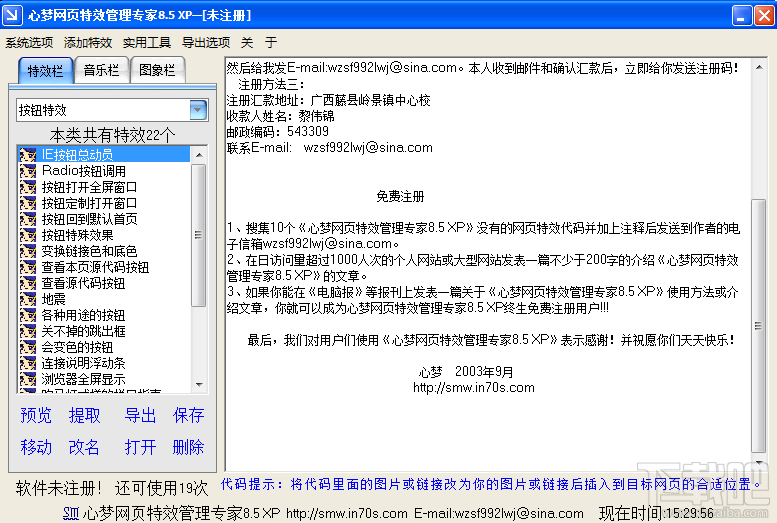Click icon beside 浏览器全屏显示 item
The width and height of the screenshot is (777, 523).
[28, 379]
